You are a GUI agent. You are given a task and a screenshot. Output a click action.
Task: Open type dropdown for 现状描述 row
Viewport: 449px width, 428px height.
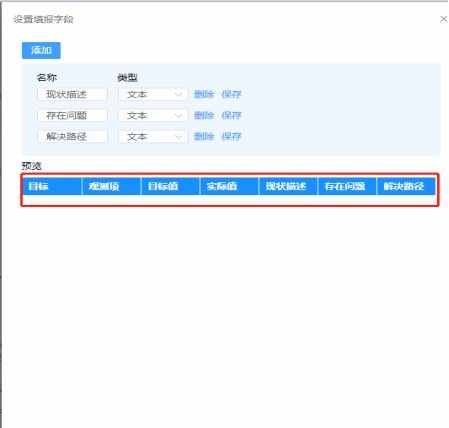(153, 94)
